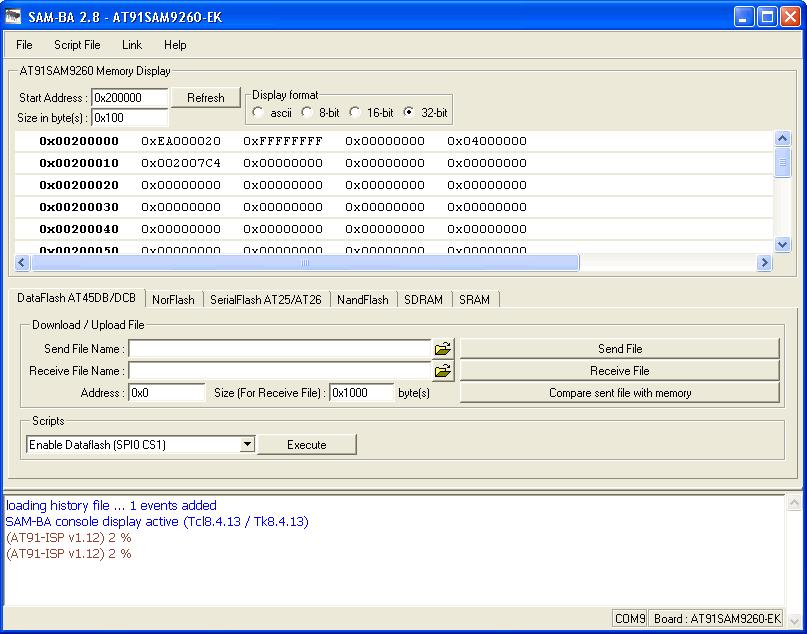Open the Link menu
The width and height of the screenshot is (807, 634).
(132, 45)
